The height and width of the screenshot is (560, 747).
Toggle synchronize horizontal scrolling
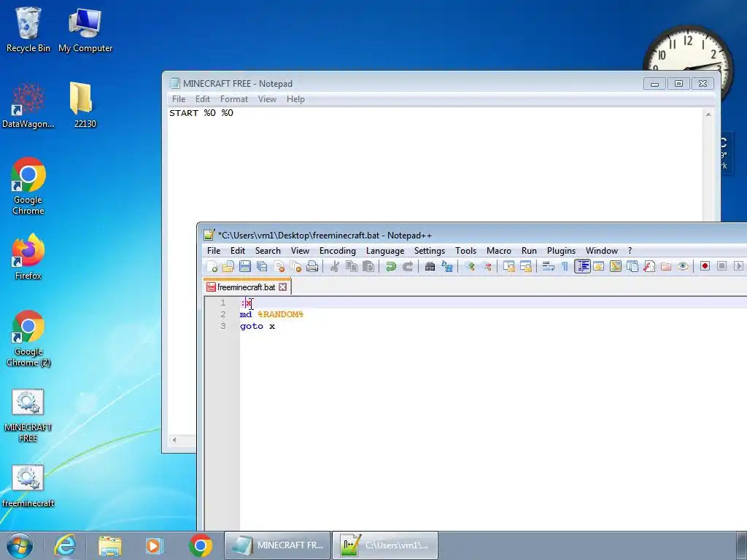[x=525, y=267]
